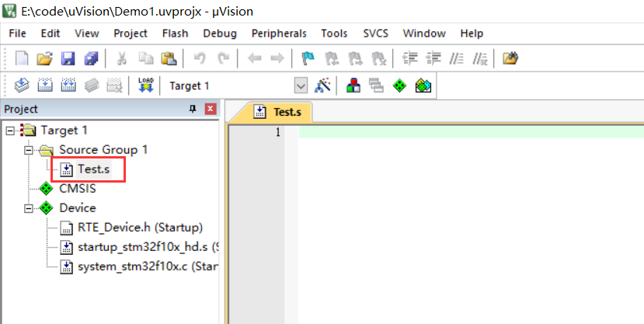Select the Device item in tree

point(77,208)
